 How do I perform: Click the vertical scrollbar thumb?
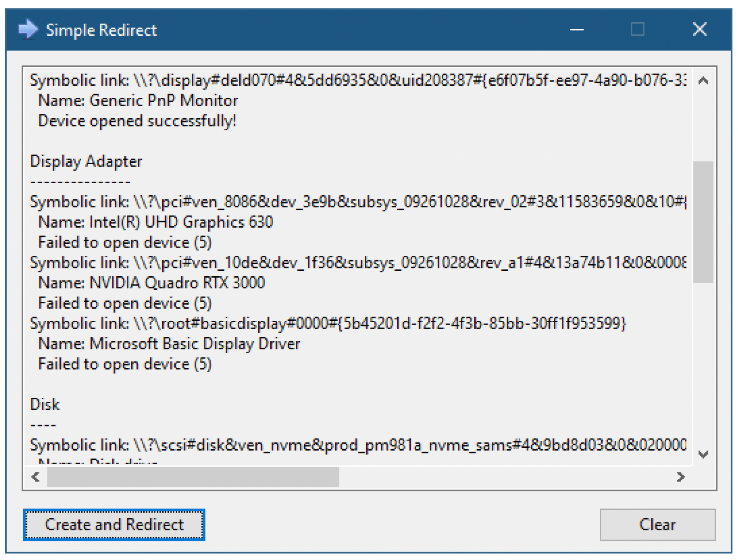pos(703,222)
